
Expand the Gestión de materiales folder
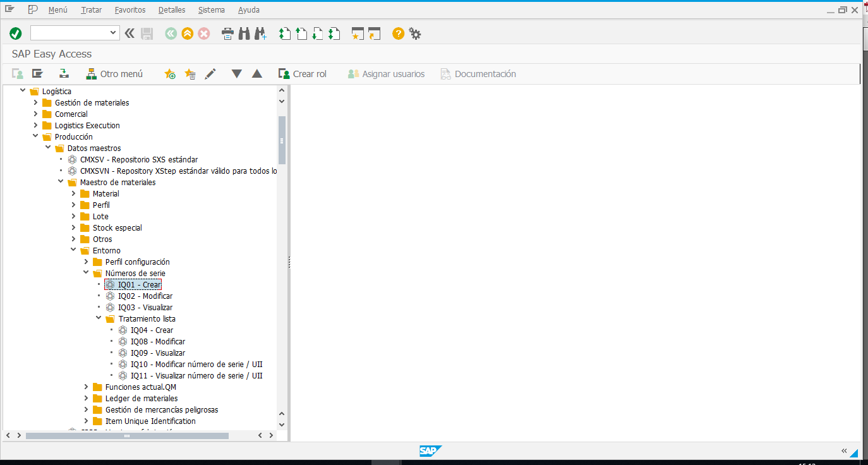(x=36, y=102)
